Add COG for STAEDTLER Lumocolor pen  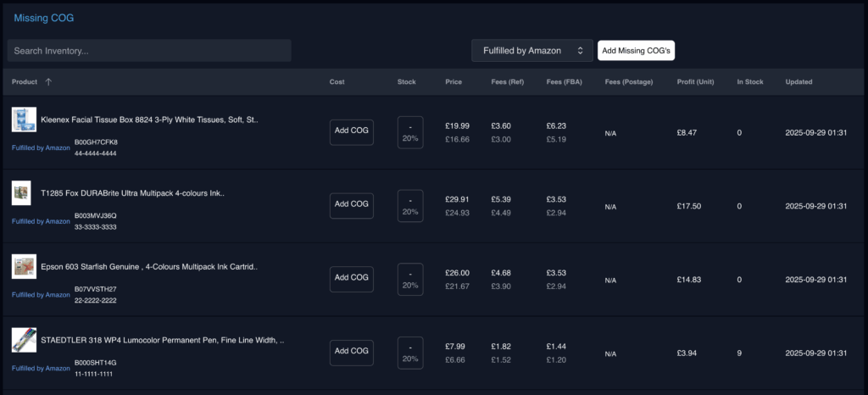click(x=351, y=351)
